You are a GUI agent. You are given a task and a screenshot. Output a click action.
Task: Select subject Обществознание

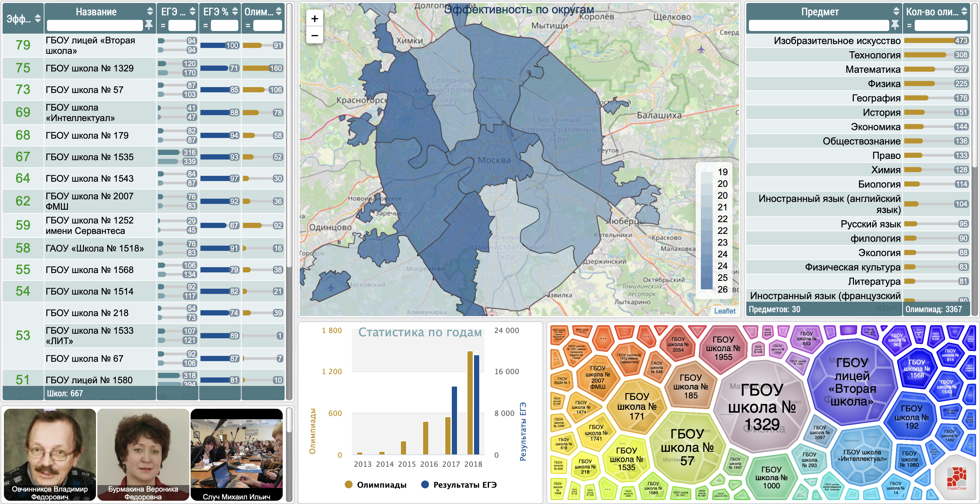[x=858, y=141]
